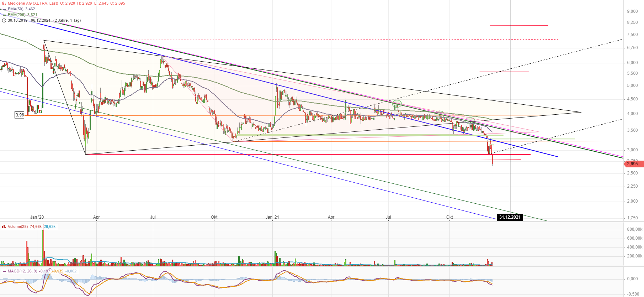Click the 31.12.2021 date marker
Screen dimensions: 644x297
[510, 217]
